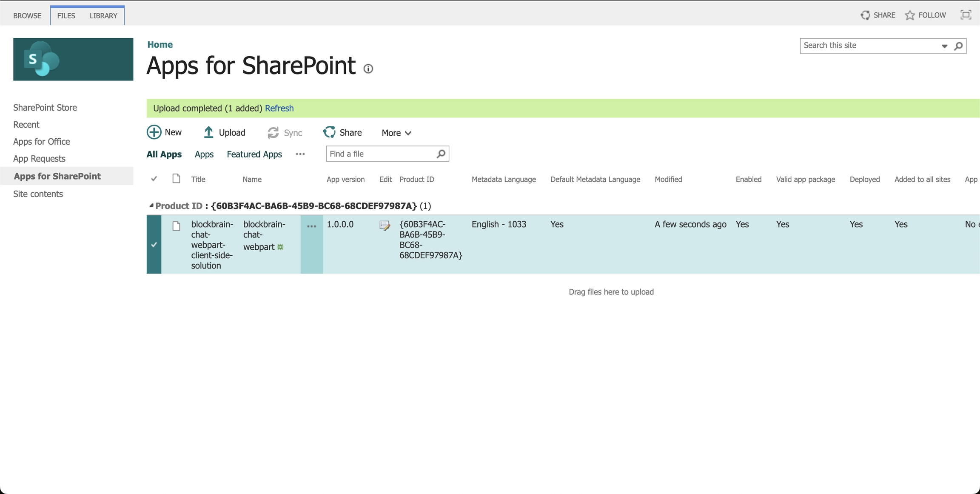This screenshot has height=494, width=980.
Task: Open the Featured Apps view
Action: tap(254, 154)
